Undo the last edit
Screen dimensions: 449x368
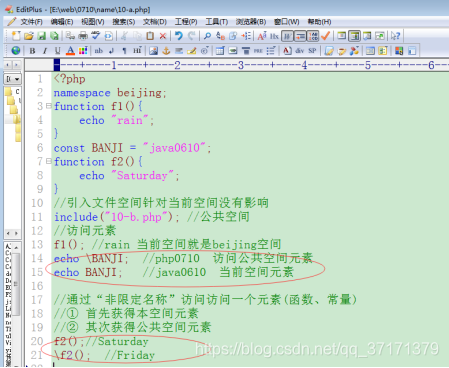point(179,36)
